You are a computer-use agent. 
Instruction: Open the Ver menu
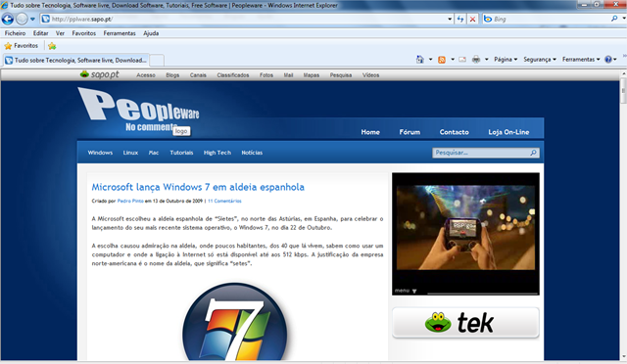pyautogui.click(x=60, y=33)
